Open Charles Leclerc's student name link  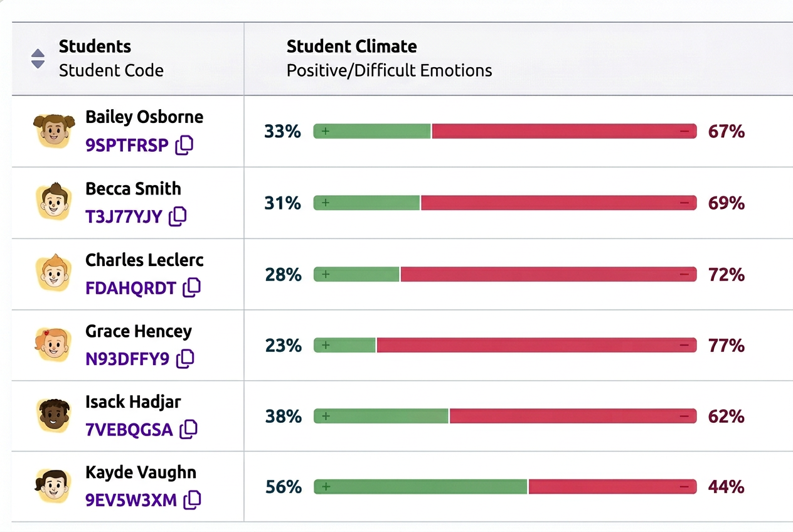(144, 260)
